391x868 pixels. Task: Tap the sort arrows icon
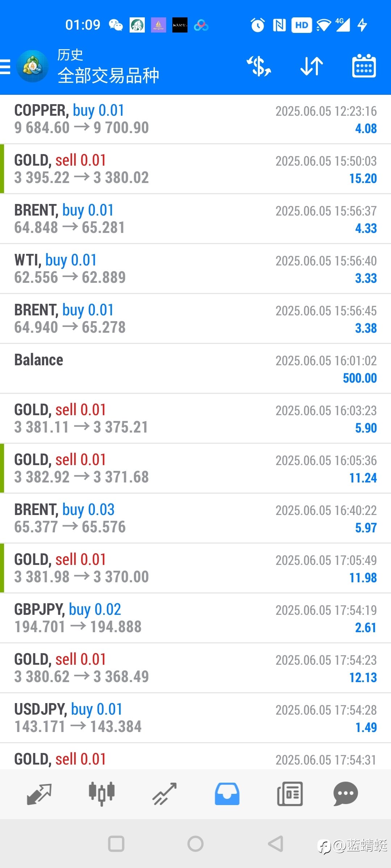(x=312, y=66)
